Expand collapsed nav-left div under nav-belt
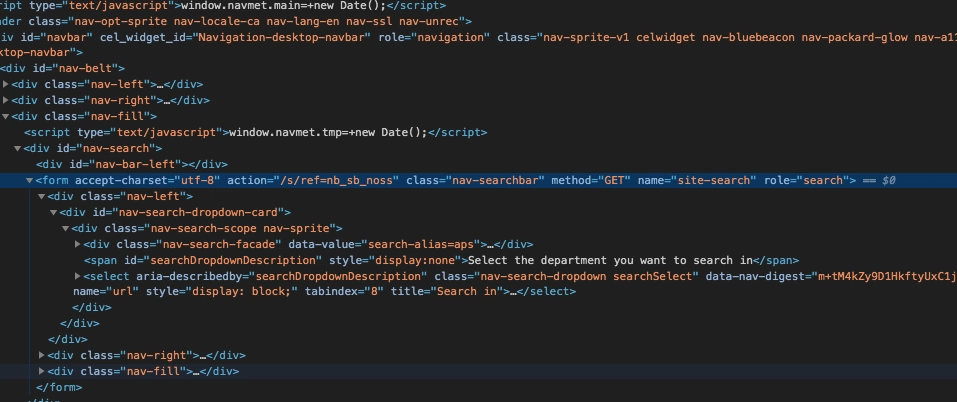Screen dimensions: 957x402 point(7,84)
